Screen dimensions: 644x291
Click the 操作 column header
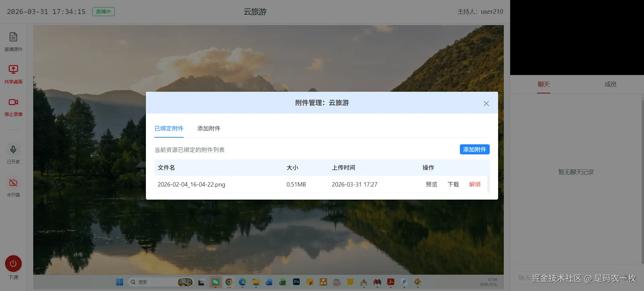[x=428, y=168]
